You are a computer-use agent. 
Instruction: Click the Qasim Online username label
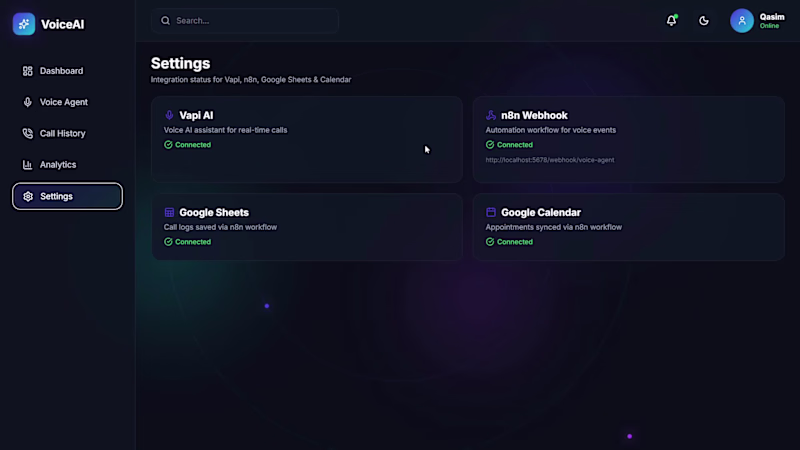[x=772, y=21]
